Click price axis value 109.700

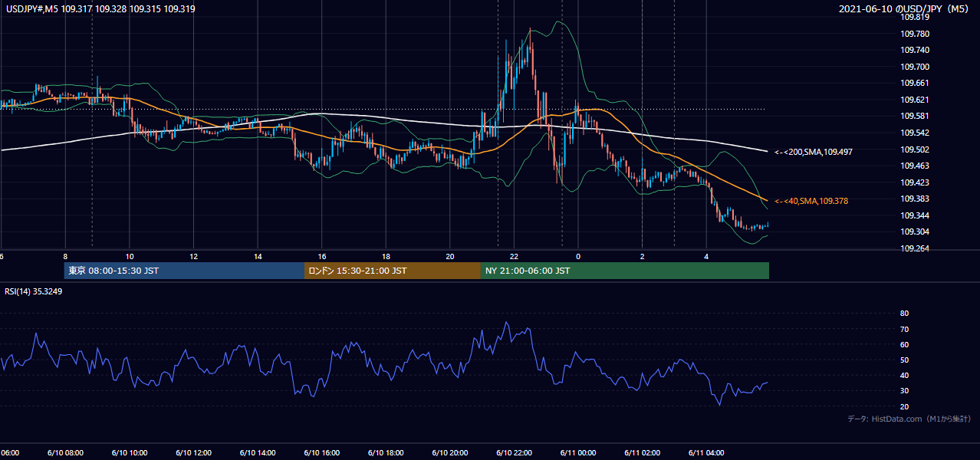pos(915,67)
